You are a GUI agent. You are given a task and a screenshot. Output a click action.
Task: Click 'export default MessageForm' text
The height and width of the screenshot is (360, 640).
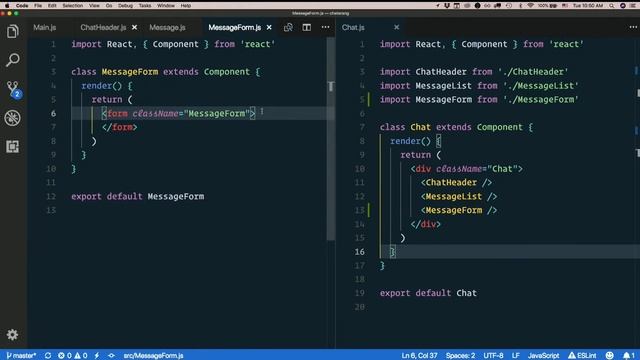pyautogui.click(x=138, y=196)
